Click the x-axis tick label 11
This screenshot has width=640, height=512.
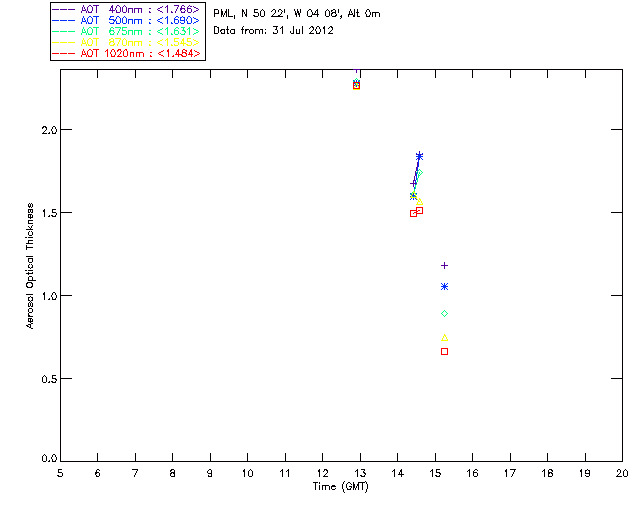[x=285, y=473]
